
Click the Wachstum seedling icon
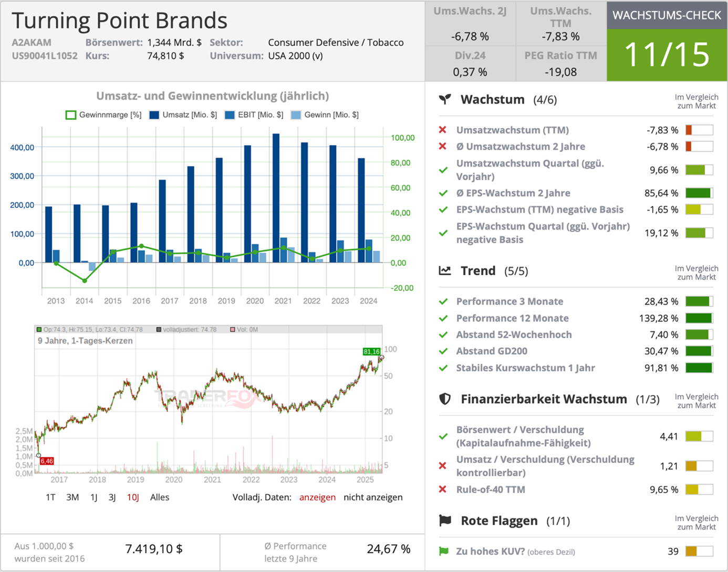445,99
